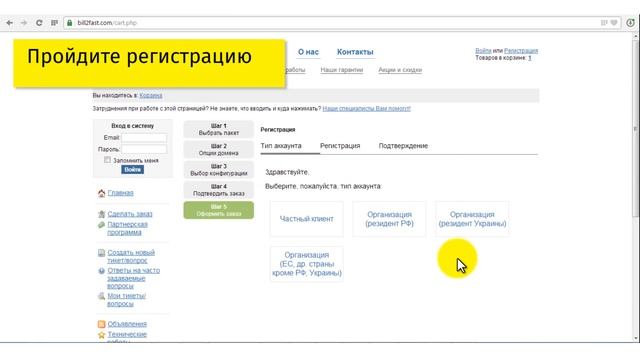
Task: Click the scrollbar down arrow
Action: 636,339
